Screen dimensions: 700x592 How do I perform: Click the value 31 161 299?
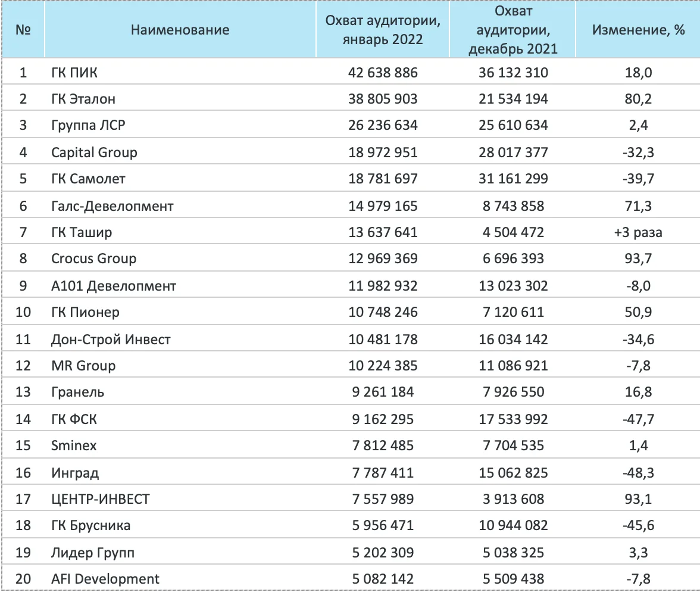tap(513, 179)
